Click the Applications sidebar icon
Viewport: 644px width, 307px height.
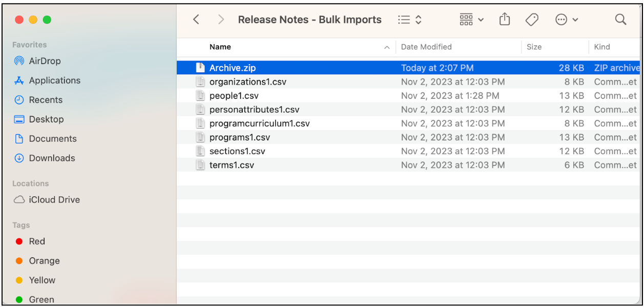pyautogui.click(x=19, y=80)
